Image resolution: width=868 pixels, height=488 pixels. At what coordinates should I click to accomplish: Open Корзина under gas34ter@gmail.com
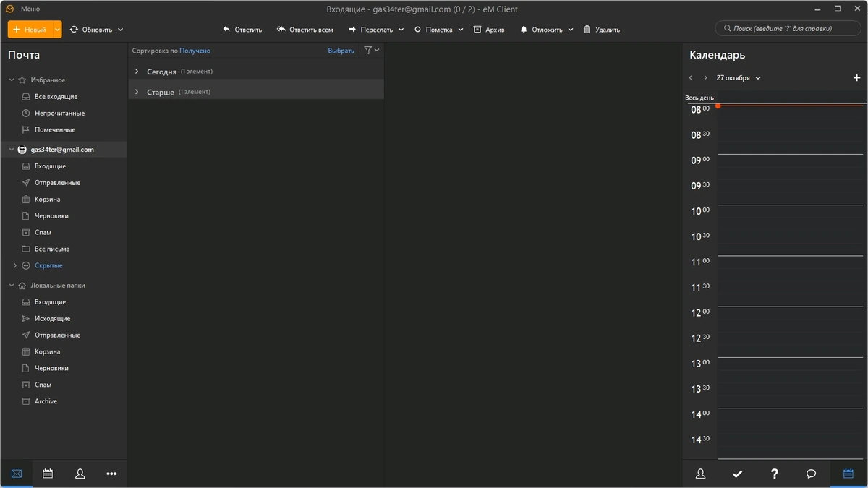[x=47, y=200]
